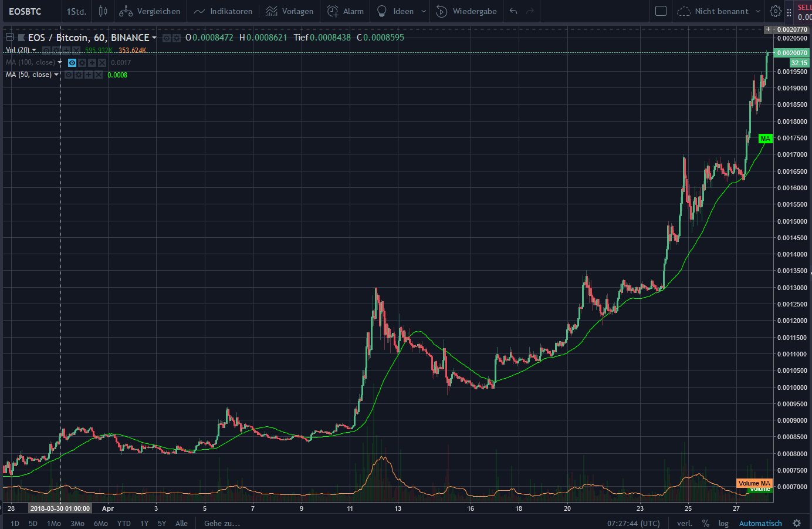Remove the MA (50, close) indicator
Viewport: 812px width, 529px height.
click(99, 75)
